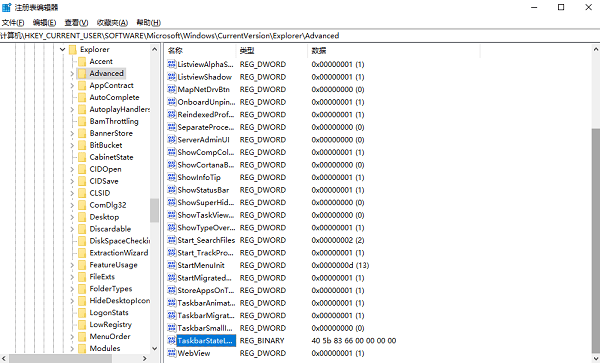The width and height of the screenshot is (600, 363).
Task: Click the ServerAdminUI value icon
Action: click(x=171, y=140)
